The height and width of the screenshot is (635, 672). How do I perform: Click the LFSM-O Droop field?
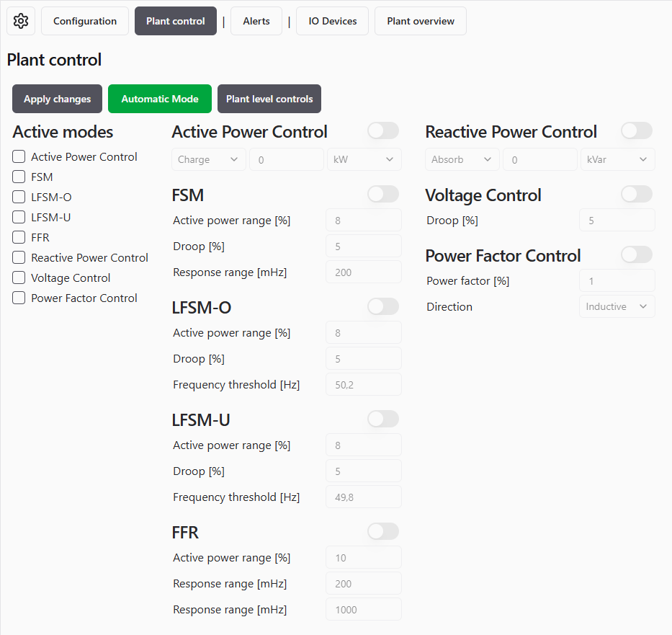coord(364,358)
